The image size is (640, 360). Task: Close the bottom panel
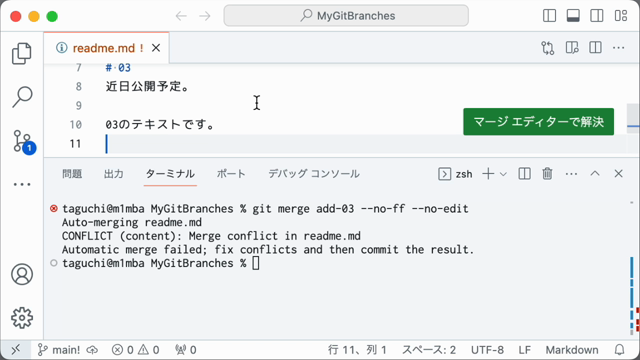(x=619, y=174)
